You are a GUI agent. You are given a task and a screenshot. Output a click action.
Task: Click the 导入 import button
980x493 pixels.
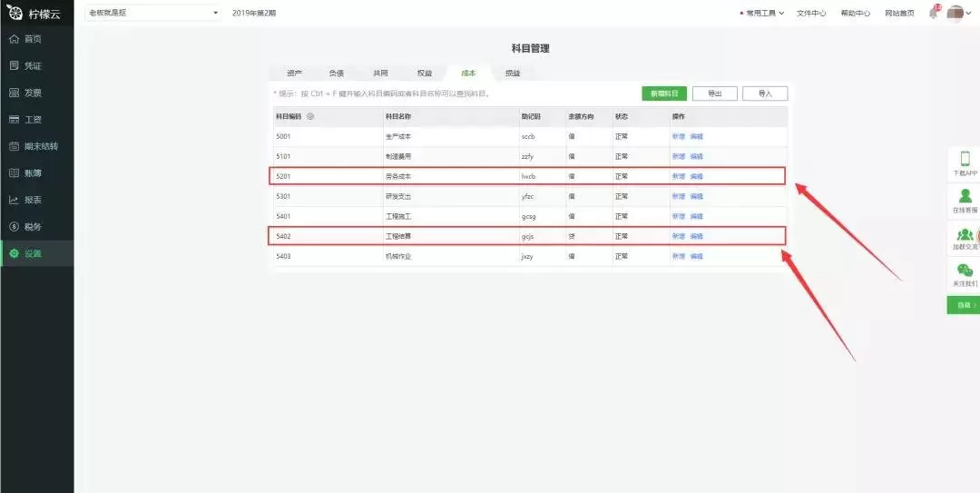point(765,94)
